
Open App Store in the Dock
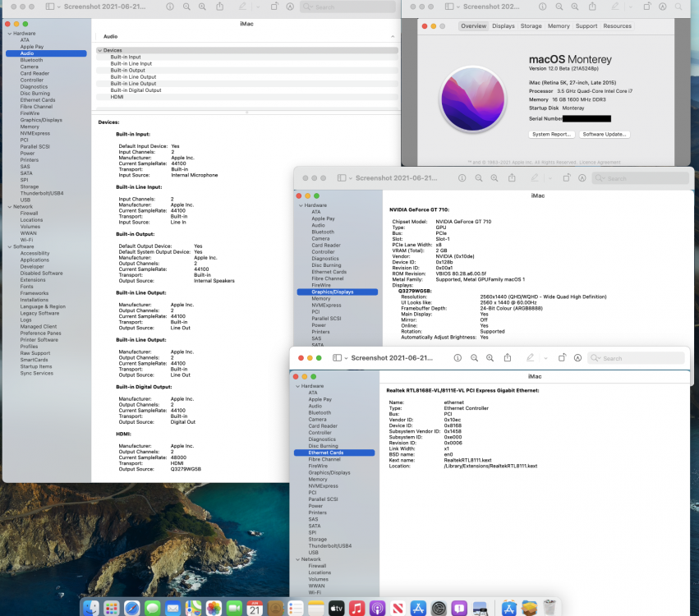click(418, 608)
